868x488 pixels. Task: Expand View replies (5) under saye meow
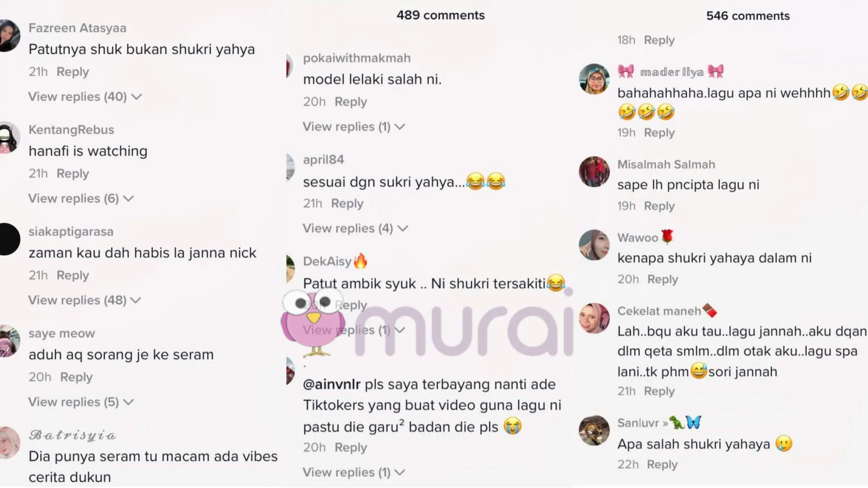tap(81, 402)
